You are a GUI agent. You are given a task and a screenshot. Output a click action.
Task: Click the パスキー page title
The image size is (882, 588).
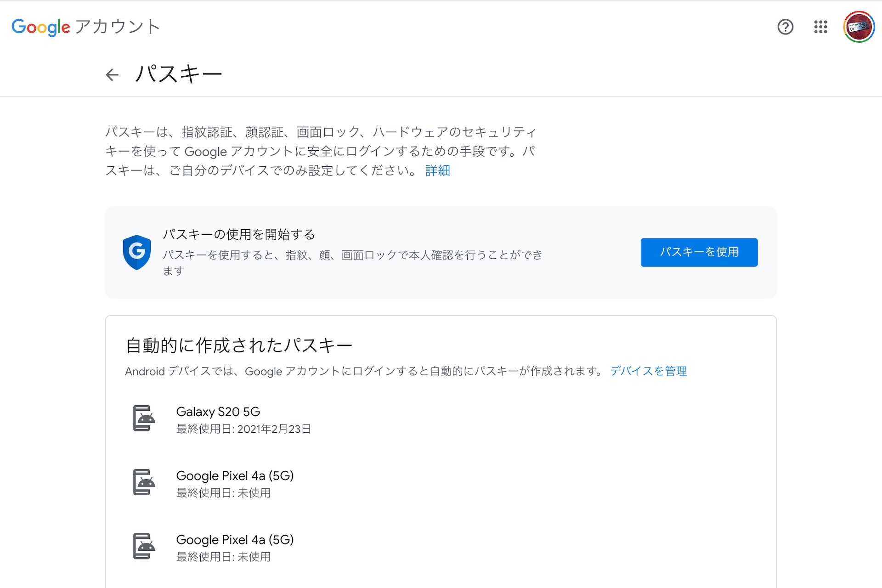point(178,74)
